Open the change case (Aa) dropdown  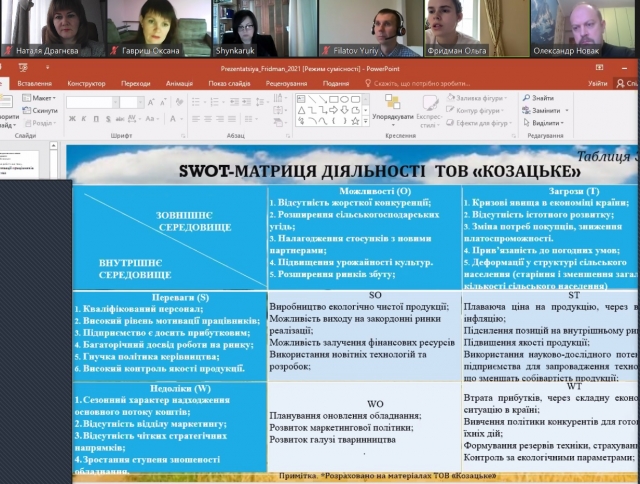[x=152, y=119]
